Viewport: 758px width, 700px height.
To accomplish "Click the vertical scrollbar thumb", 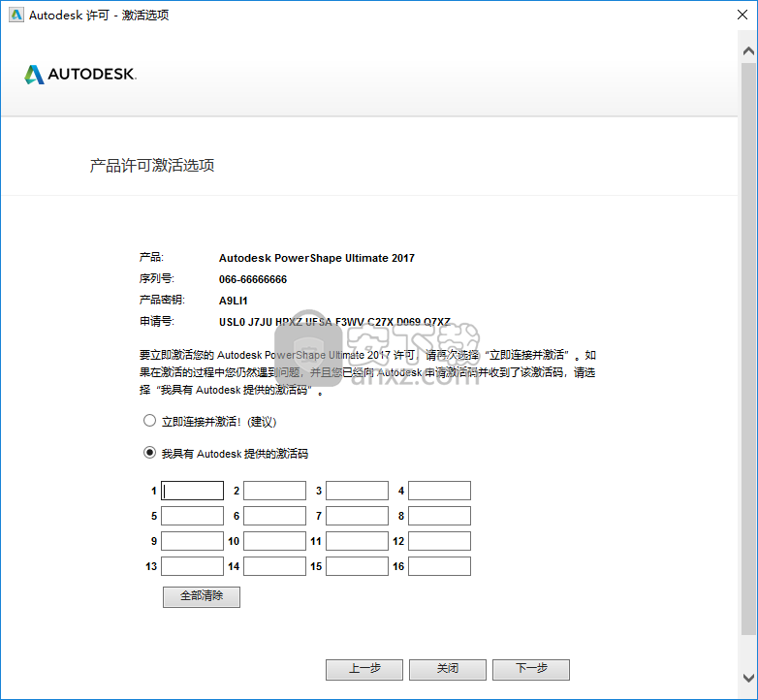I will tap(748, 348).
